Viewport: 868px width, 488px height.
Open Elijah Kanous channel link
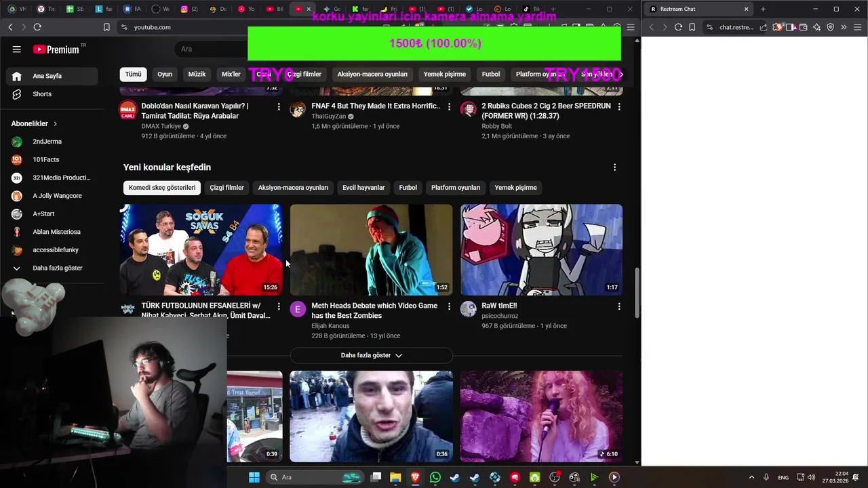pyautogui.click(x=330, y=326)
